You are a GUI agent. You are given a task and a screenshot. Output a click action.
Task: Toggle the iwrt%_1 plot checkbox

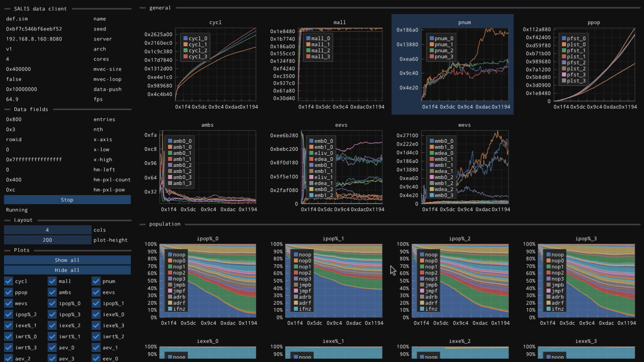pos(52,337)
